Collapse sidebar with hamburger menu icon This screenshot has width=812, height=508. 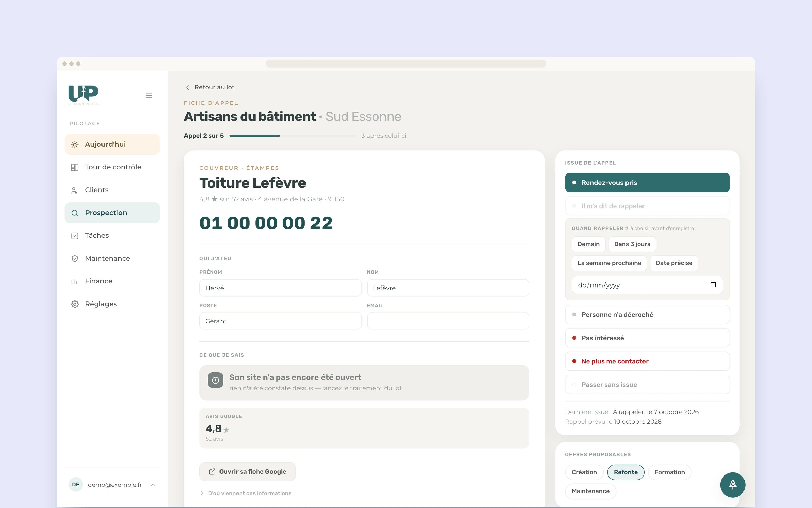149,96
